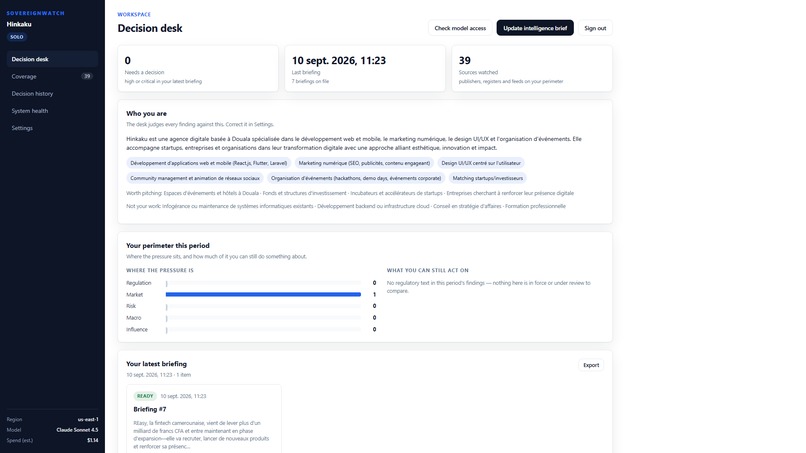The height and width of the screenshot is (453, 806).
Task: Click the Sources watched stat card
Action: coord(532,68)
